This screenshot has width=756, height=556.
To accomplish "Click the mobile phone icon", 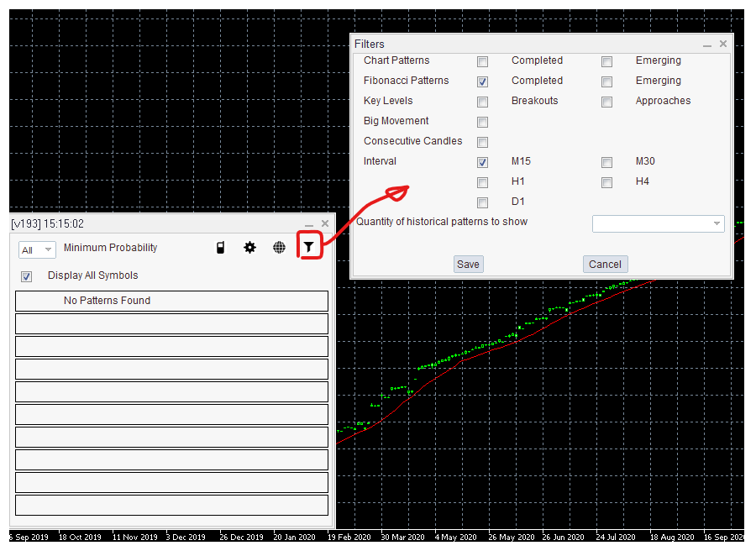I will point(220,248).
